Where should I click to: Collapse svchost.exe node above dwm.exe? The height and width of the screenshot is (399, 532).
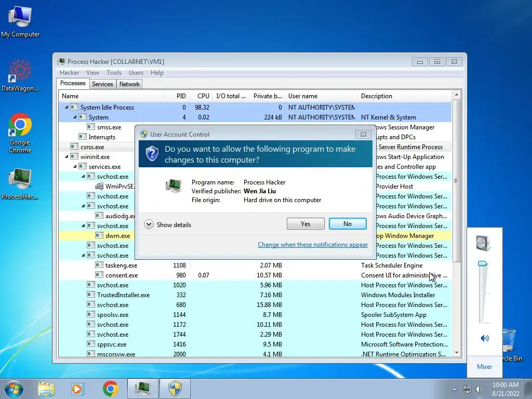pos(83,225)
